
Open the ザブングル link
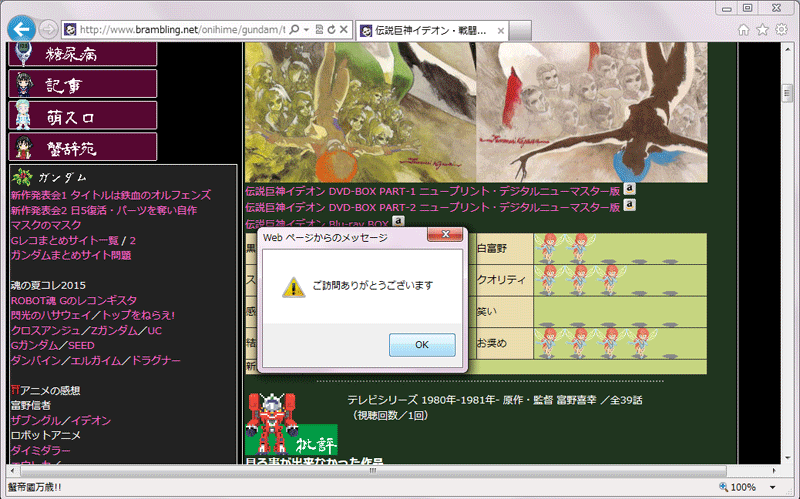coord(36,420)
